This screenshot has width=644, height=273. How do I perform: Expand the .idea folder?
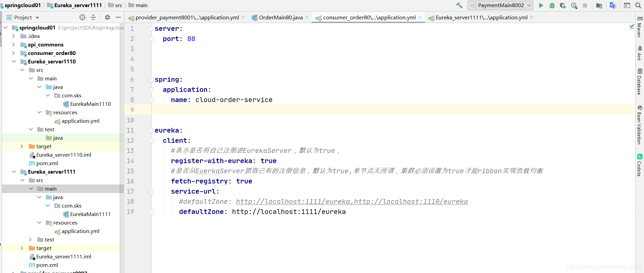(x=13, y=36)
